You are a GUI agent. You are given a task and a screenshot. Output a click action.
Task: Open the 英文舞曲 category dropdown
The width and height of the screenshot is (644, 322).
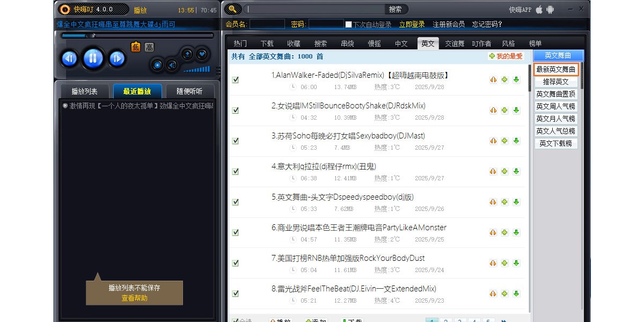click(x=556, y=55)
